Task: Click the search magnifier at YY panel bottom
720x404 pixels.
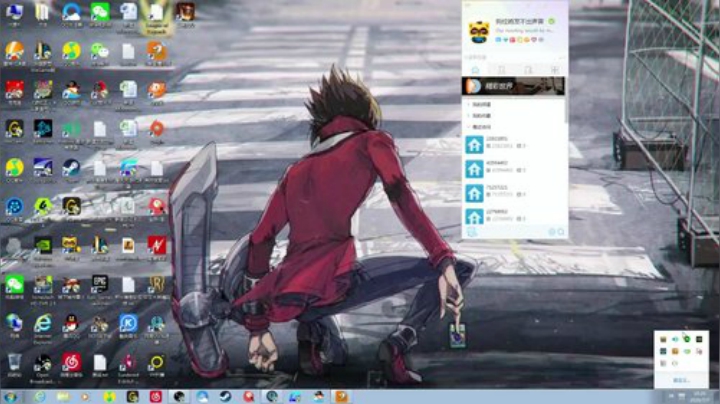Action: point(561,232)
